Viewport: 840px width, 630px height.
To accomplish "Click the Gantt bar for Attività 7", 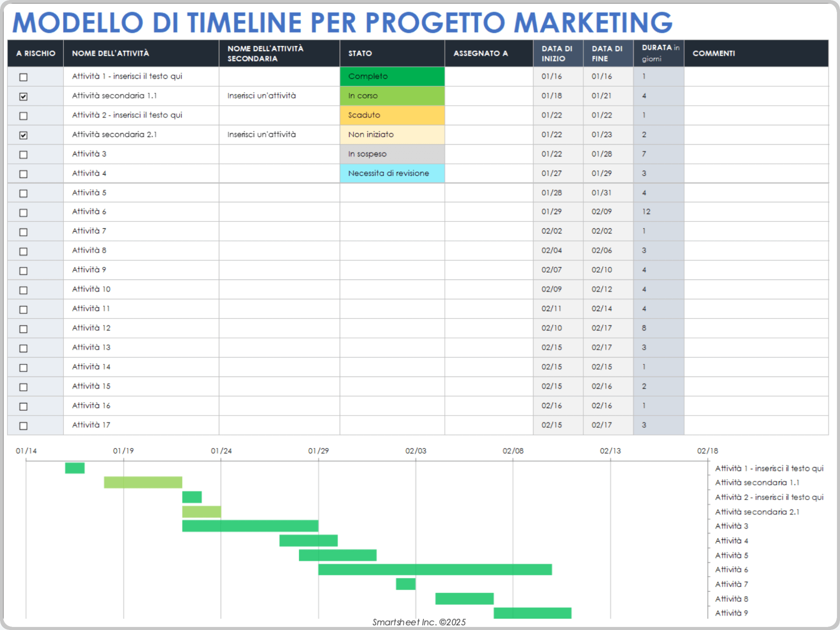I will (x=406, y=584).
